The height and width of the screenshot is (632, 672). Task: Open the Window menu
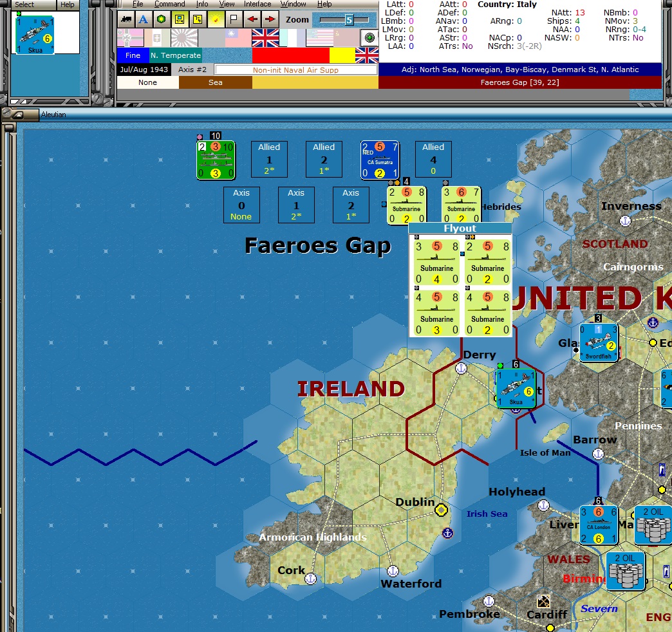(x=293, y=4)
